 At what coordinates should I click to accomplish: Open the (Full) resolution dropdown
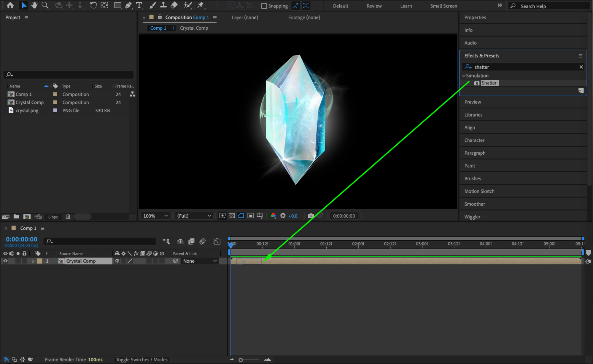pos(194,216)
